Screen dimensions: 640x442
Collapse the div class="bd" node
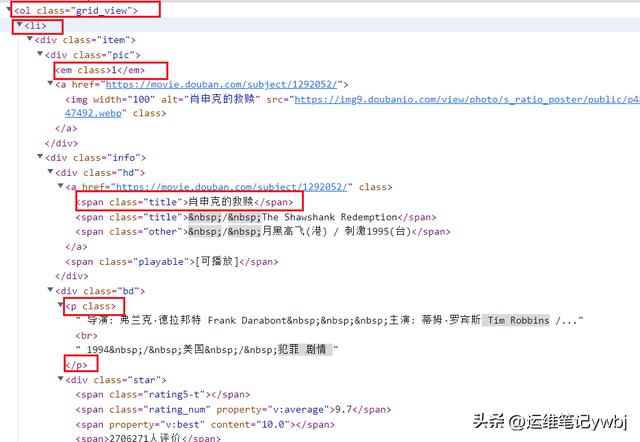pyautogui.click(x=50, y=290)
